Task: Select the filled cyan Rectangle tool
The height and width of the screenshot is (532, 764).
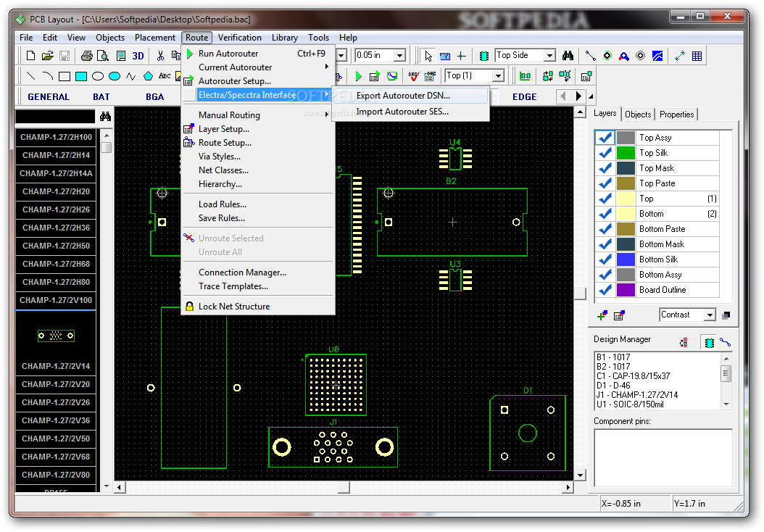Action: (x=81, y=76)
